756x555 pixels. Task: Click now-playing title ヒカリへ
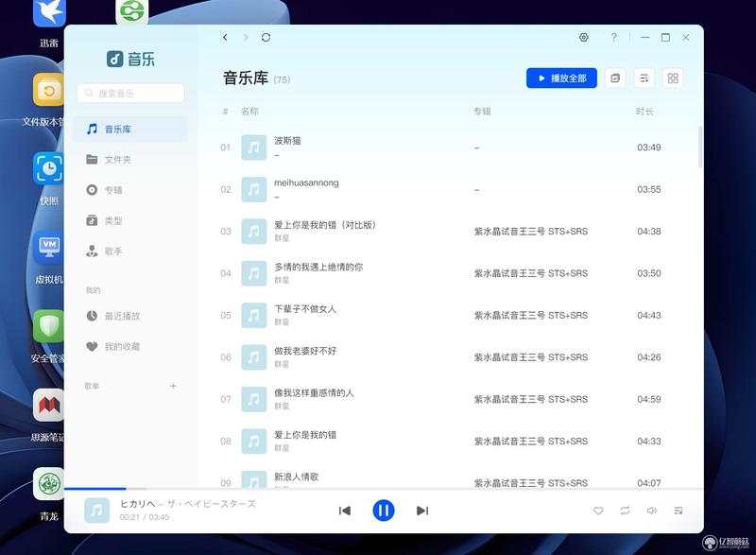tap(137, 504)
